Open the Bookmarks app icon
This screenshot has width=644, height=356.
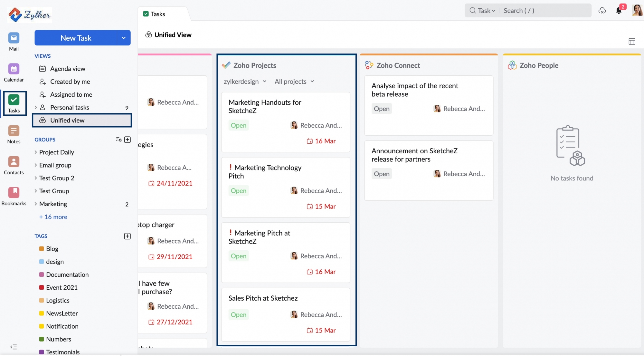coord(14,193)
